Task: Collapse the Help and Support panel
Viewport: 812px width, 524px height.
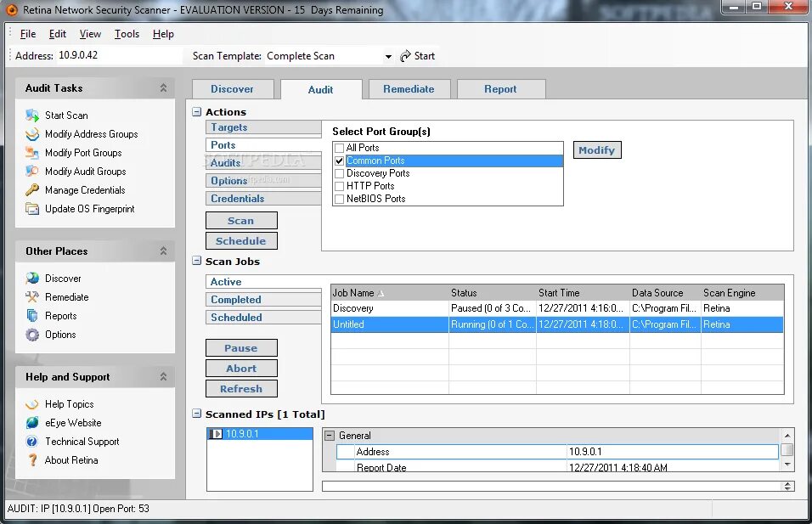Action: pyautogui.click(x=164, y=376)
